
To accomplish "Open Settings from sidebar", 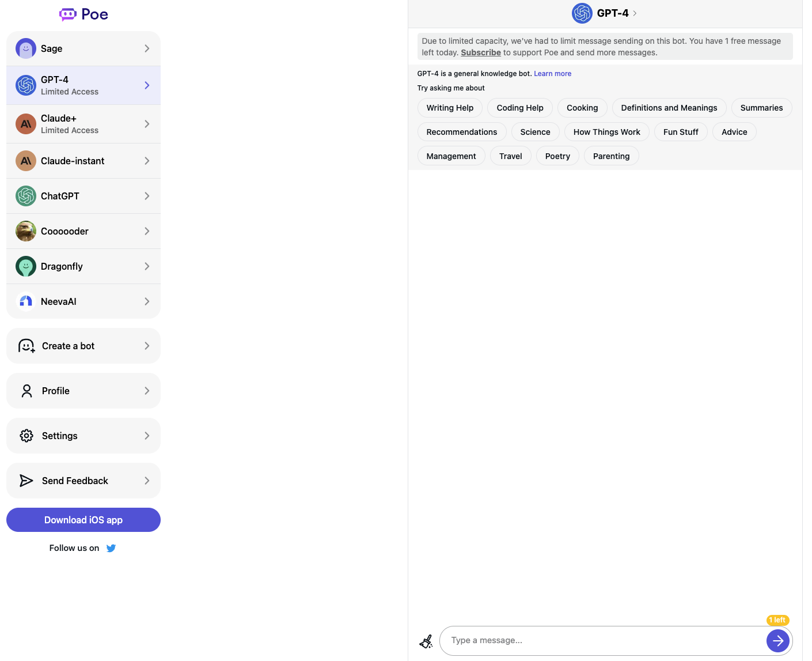I will click(x=84, y=436).
